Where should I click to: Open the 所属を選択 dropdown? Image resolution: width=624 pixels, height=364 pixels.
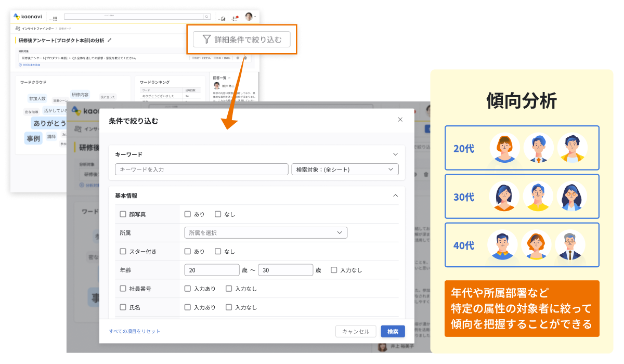tap(266, 232)
